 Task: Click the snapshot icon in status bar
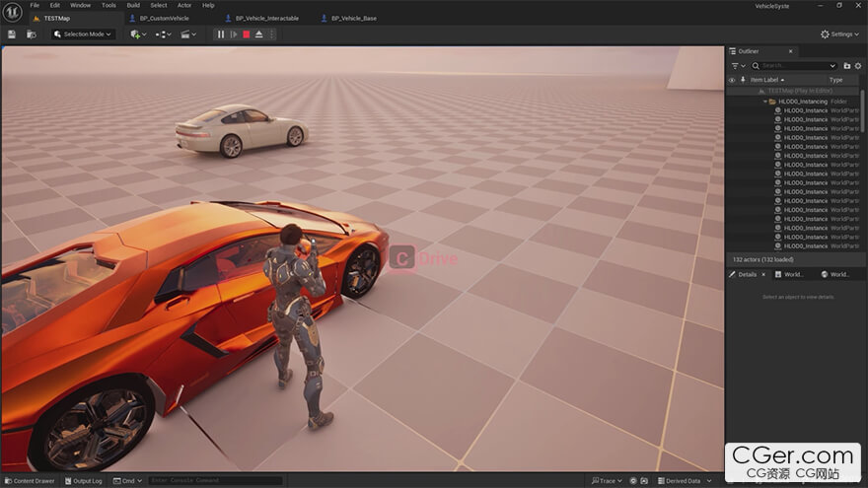coord(644,481)
